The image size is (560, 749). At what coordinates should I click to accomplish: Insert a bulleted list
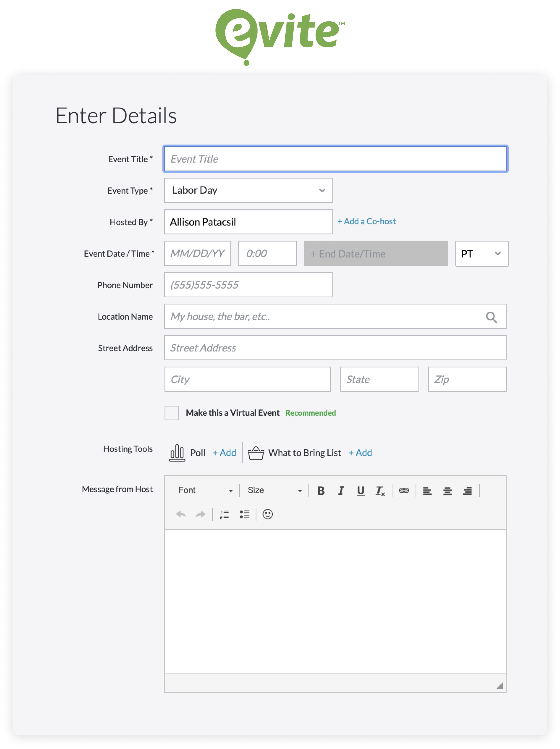[244, 514]
